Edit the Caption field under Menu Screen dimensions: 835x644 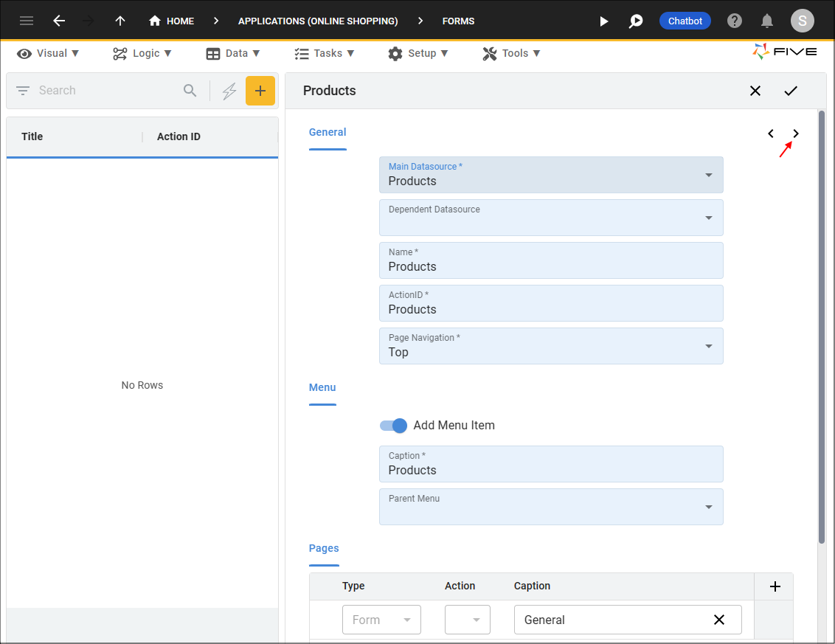(x=551, y=464)
